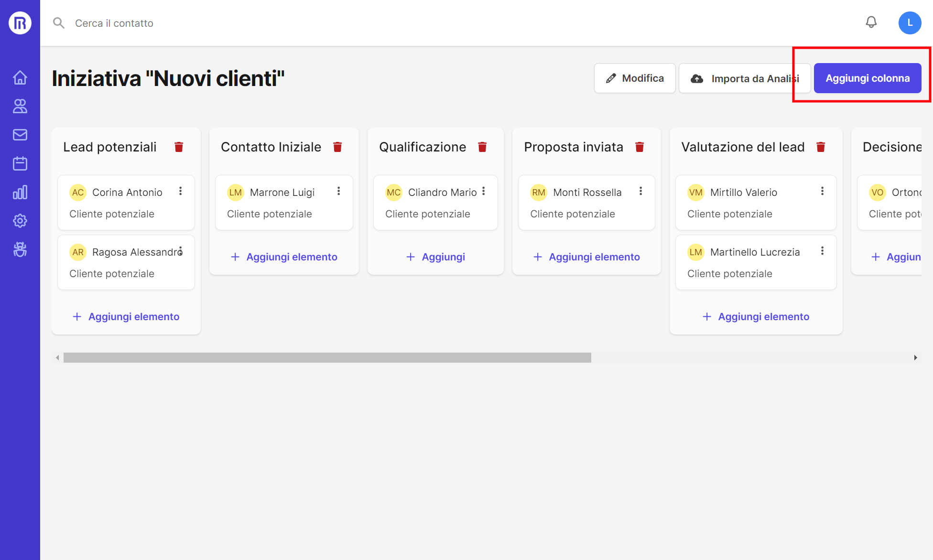
Task: Open the Contacts section in sidebar
Action: [20, 106]
